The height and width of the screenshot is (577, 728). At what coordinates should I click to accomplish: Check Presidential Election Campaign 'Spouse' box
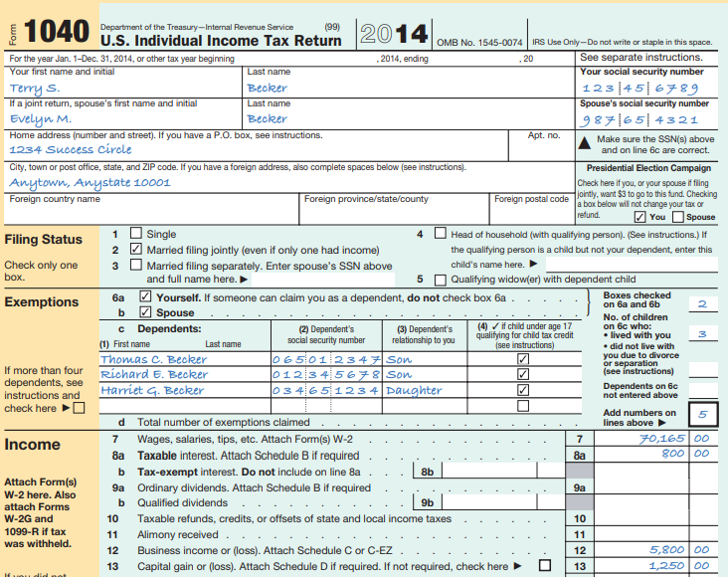678,217
